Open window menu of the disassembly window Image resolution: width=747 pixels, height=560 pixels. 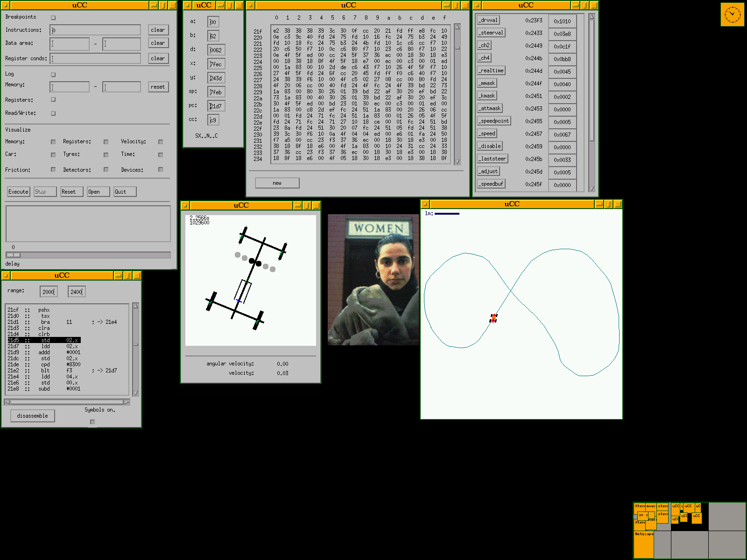pyautogui.click(x=6, y=275)
